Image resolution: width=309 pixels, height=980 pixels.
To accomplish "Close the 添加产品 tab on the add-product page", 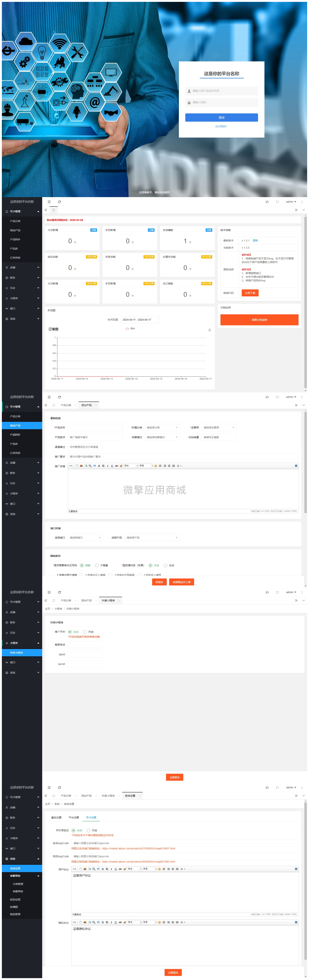I will click(x=96, y=405).
